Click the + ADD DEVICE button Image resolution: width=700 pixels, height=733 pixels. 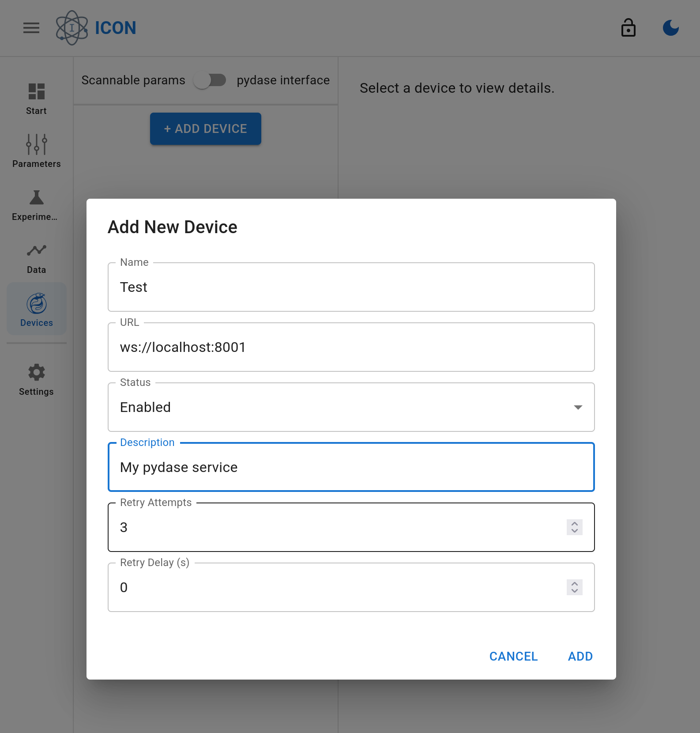[x=206, y=129]
